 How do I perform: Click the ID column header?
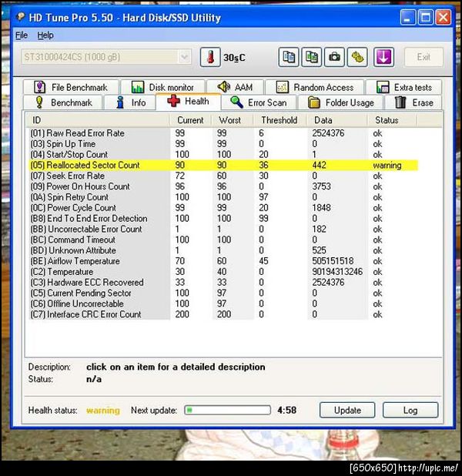click(97, 120)
